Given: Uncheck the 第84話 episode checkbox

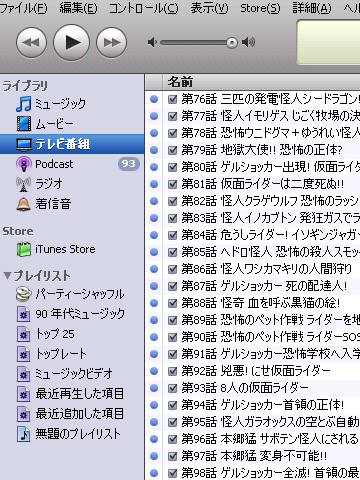Looking at the screenshot, I should coord(173,235).
